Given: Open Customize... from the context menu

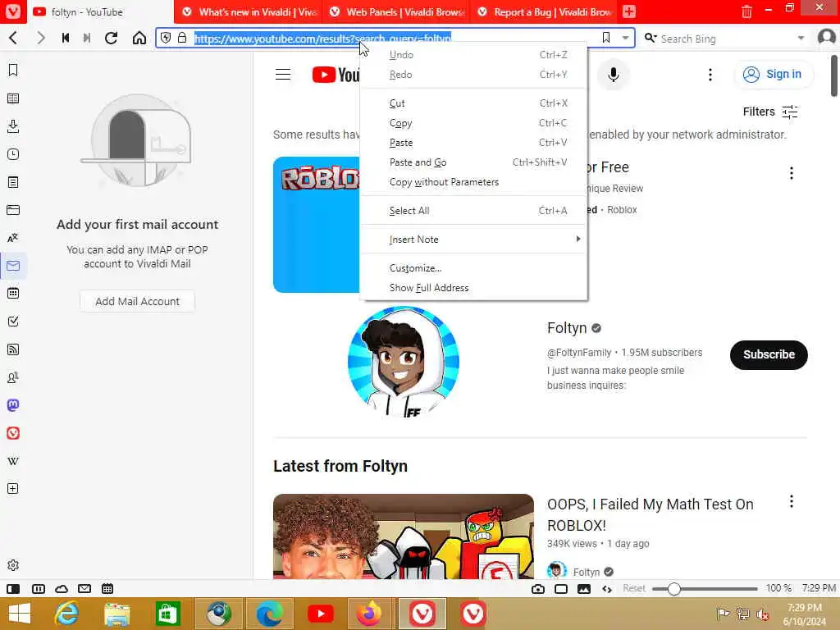Looking at the screenshot, I should 474,268.
